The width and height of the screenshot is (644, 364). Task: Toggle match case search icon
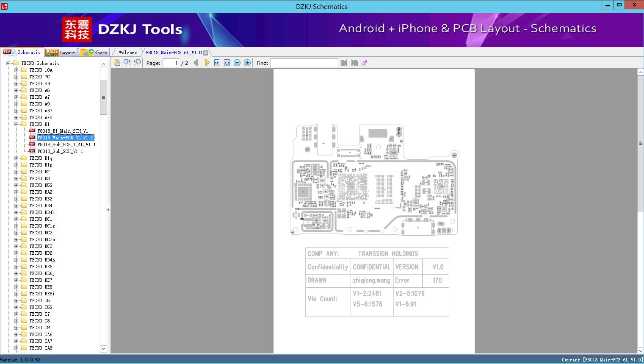[364, 63]
